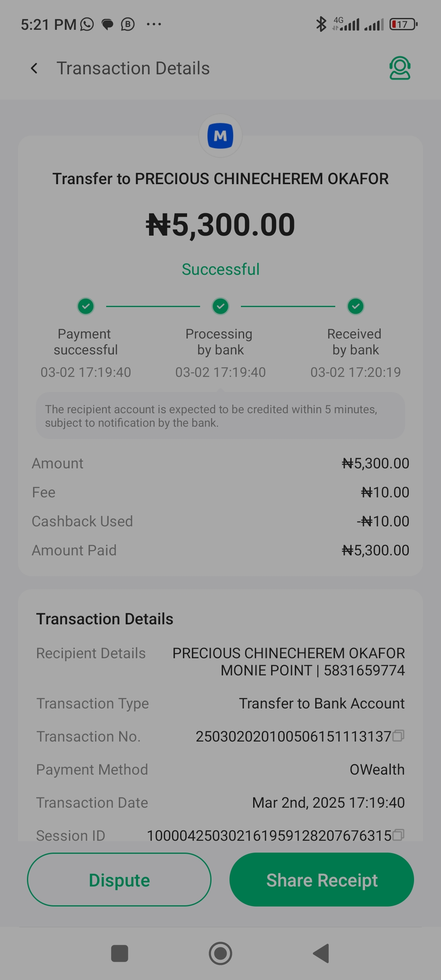441x980 pixels.
Task: Tap the Moniepoint bank logo
Action: click(220, 136)
